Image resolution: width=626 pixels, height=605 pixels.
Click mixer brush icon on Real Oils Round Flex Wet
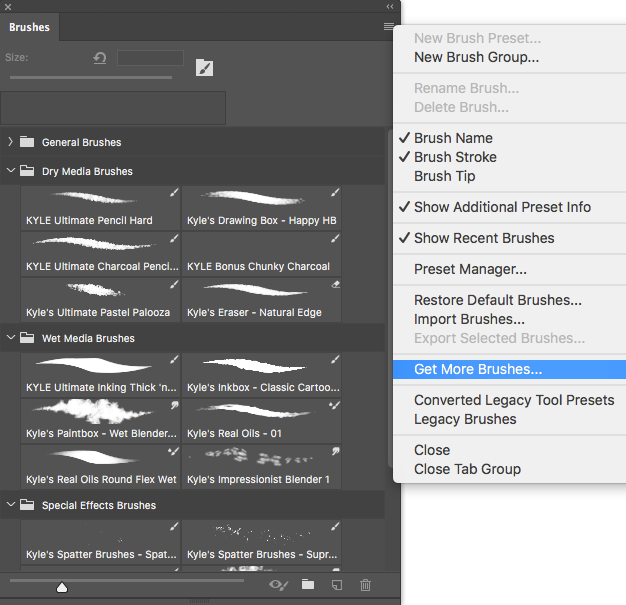[x=173, y=451]
